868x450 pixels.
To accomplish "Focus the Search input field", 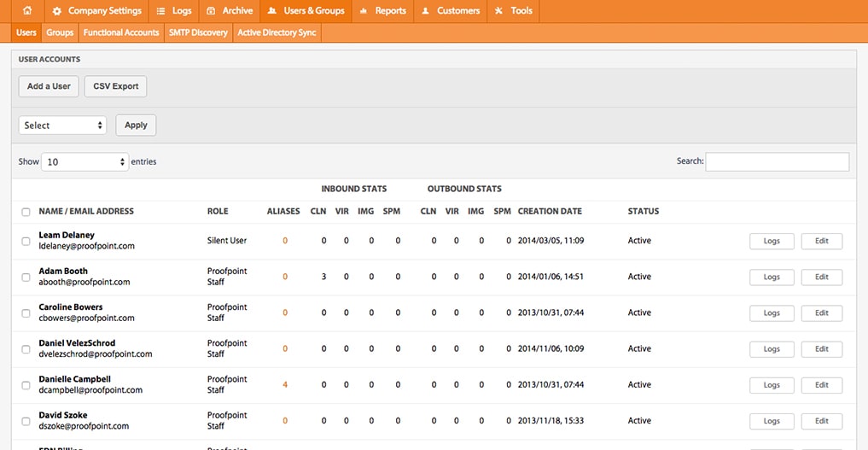I will click(778, 161).
